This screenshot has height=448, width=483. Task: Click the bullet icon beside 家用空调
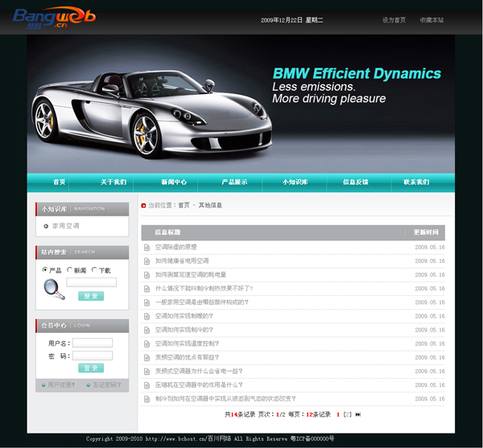(x=46, y=226)
